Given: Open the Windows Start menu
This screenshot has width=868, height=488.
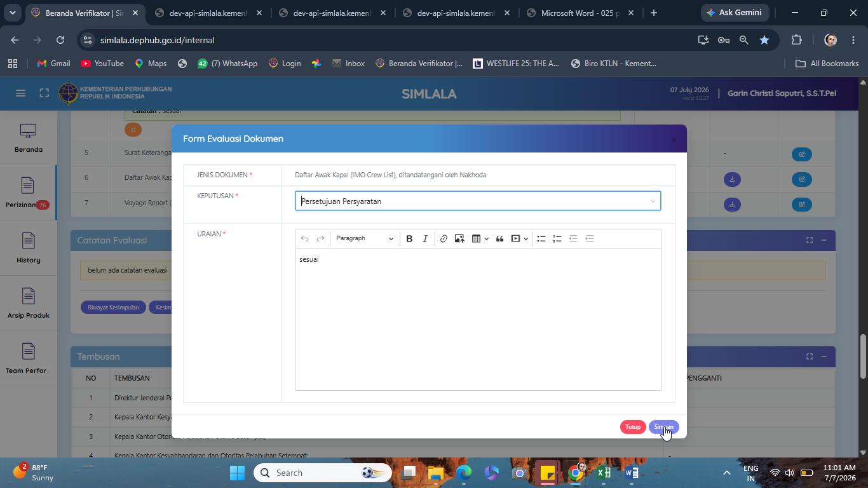Looking at the screenshot, I should pos(237,473).
